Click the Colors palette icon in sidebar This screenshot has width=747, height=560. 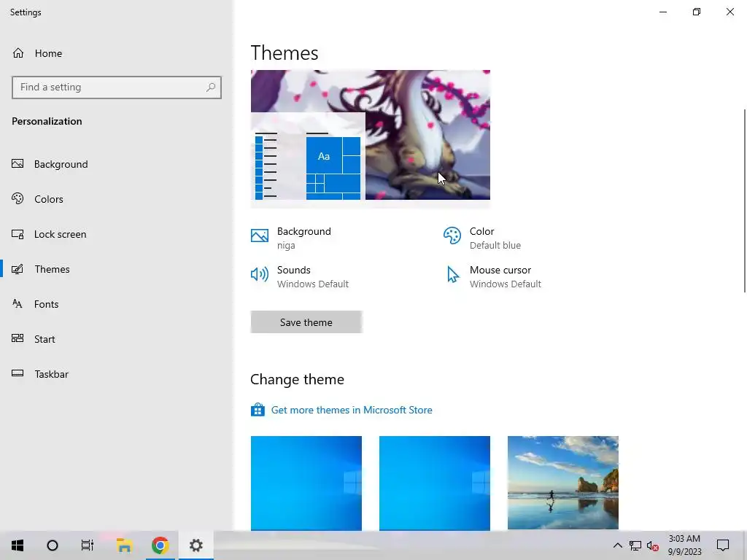pos(18,198)
